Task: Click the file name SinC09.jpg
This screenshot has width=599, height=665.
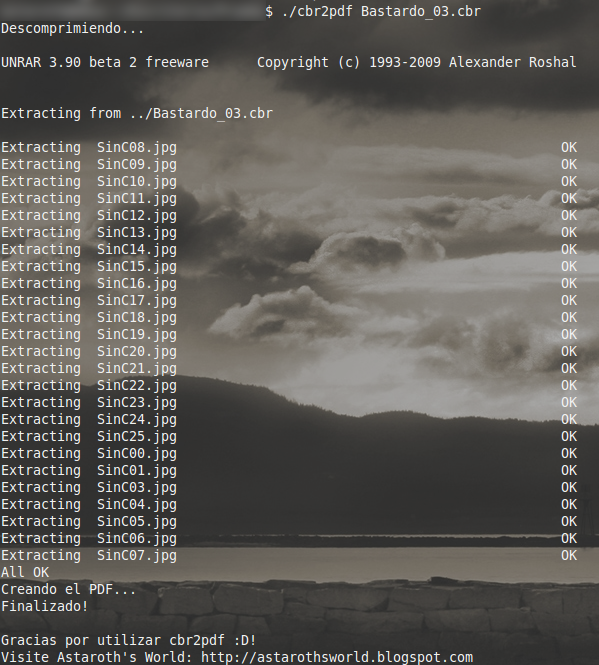Action: pos(137,165)
